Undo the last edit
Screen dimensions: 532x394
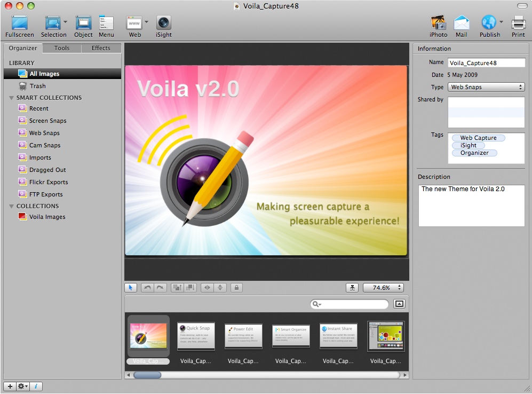147,288
